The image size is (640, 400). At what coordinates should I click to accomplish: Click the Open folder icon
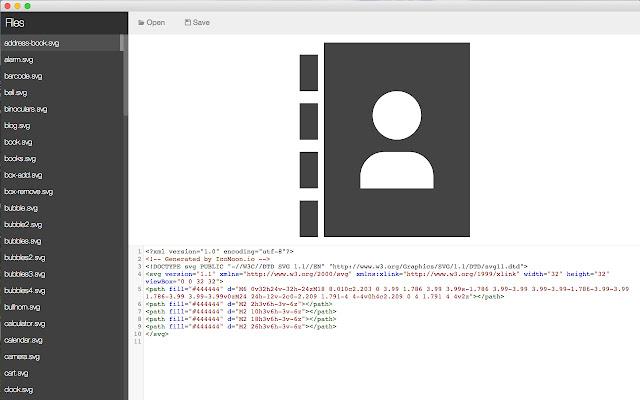point(141,22)
